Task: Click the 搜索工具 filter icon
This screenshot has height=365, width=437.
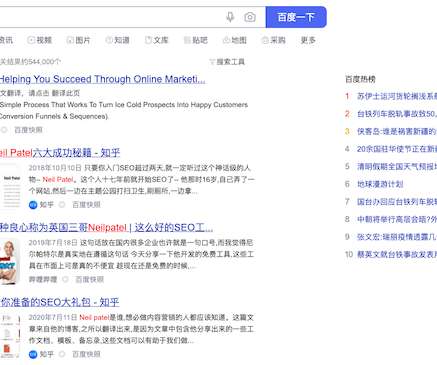Action: 212,62
